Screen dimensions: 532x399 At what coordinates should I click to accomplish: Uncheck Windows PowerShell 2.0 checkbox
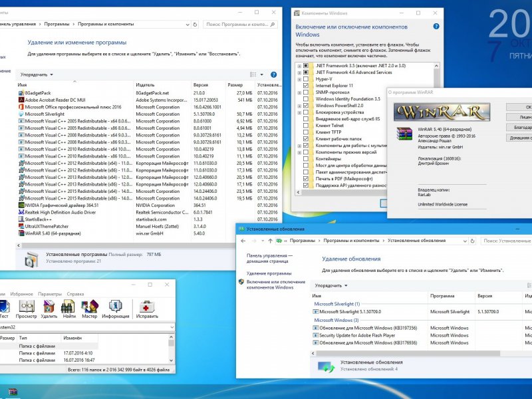click(306, 106)
